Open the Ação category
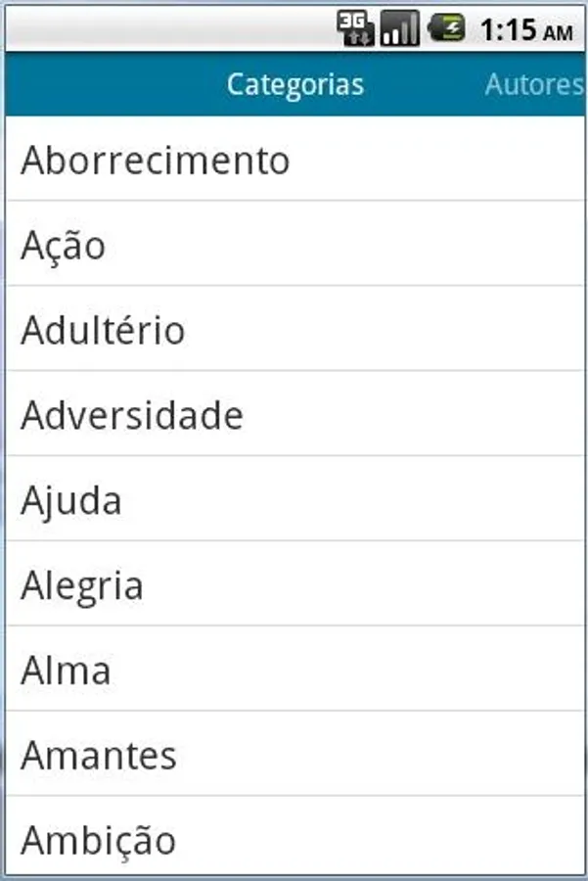Screen dimensions: 588x881 (294, 244)
